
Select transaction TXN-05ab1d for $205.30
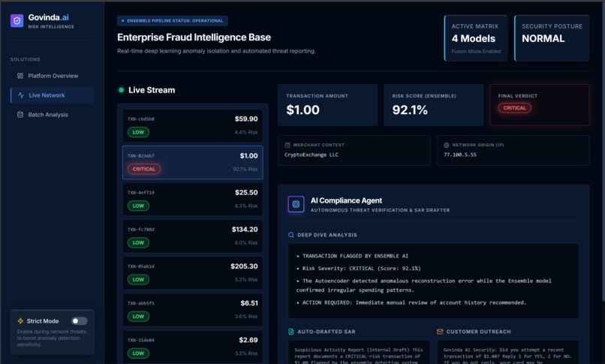click(x=193, y=273)
